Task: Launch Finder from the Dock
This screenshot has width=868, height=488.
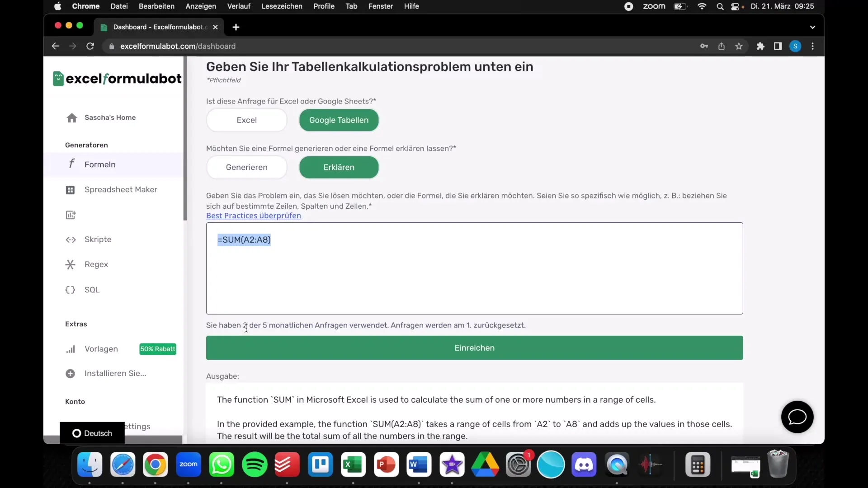Action: 90,465
